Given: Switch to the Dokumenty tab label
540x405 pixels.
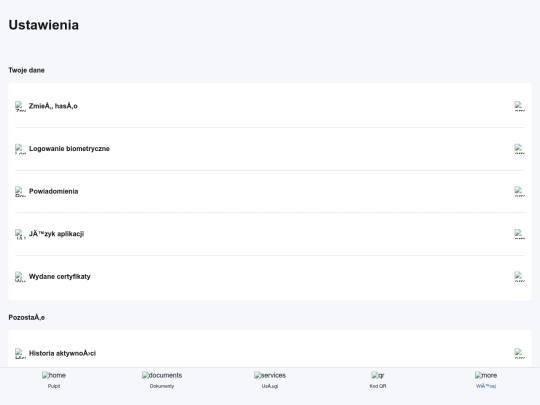Looking at the screenshot, I should click(162, 386).
